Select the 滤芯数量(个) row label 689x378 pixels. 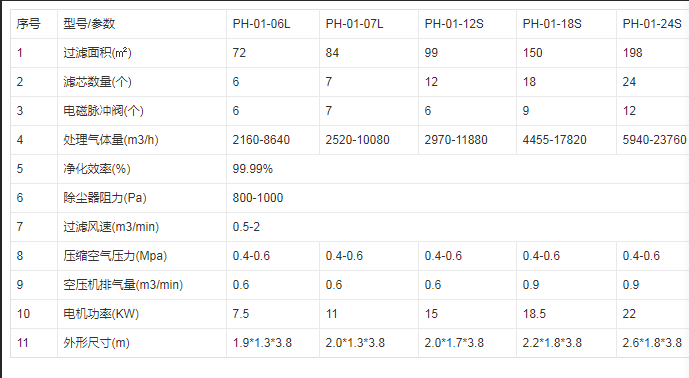[98, 82]
